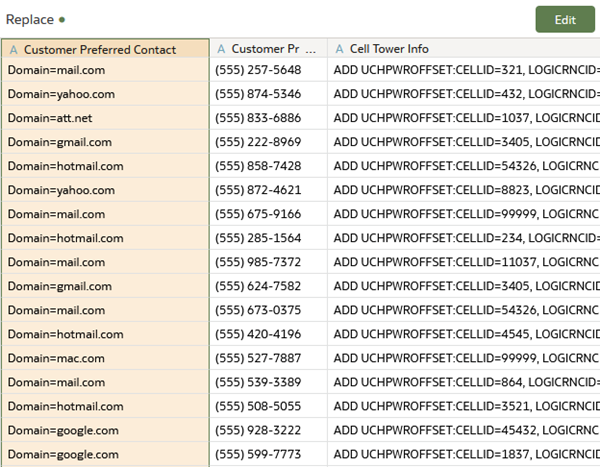This screenshot has height=467, width=600.
Task: Click text type icon of Cell Tower Info
Action: [x=339, y=49]
